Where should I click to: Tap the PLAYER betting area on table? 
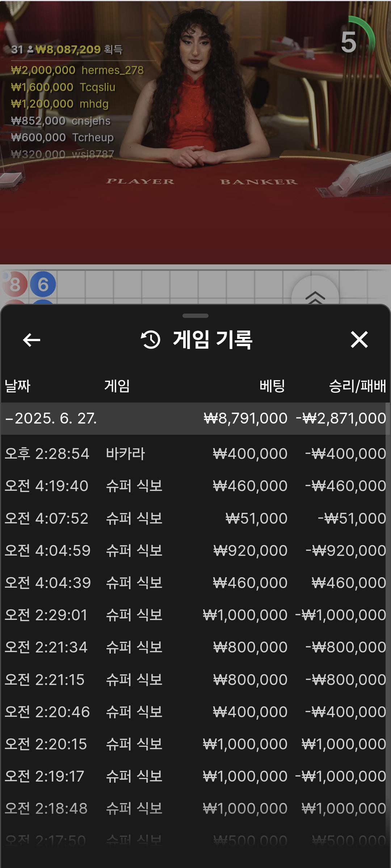point(140,181)
